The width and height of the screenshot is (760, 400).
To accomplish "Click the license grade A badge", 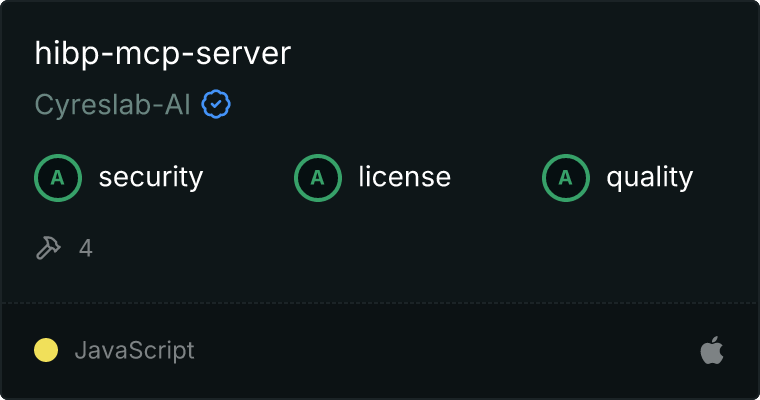I will 318,178.
